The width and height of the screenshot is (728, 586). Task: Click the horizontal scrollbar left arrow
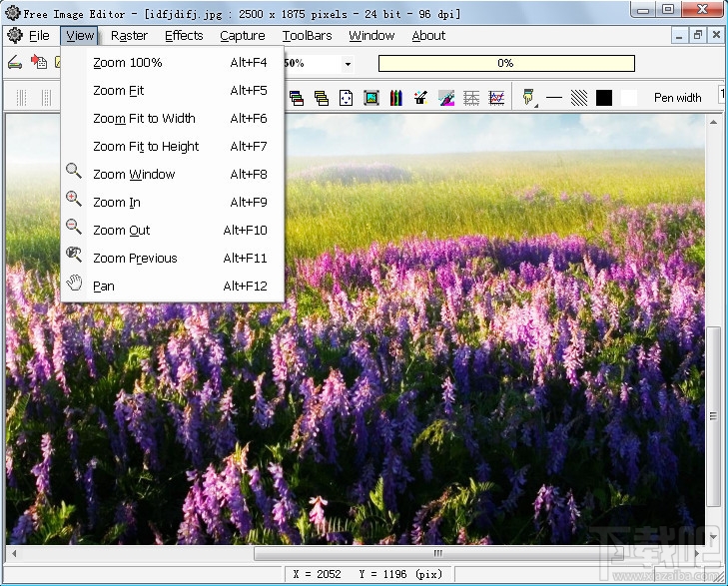point(14,553)
